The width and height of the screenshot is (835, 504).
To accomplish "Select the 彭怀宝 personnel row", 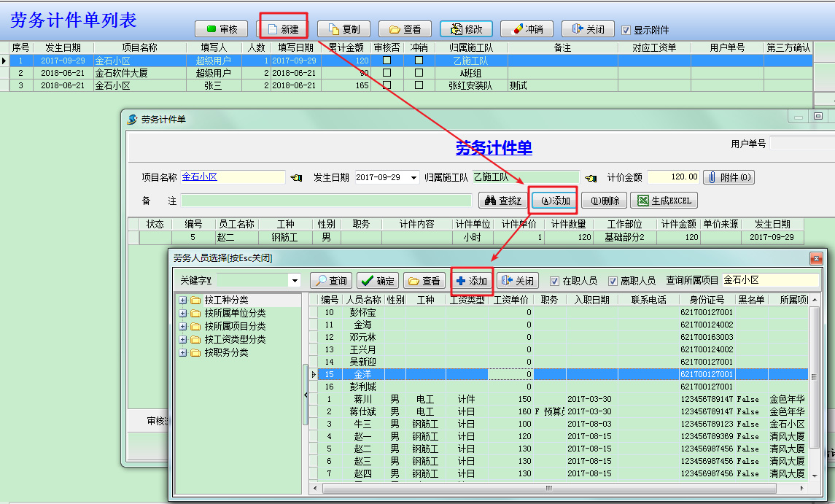I will 562,312.
